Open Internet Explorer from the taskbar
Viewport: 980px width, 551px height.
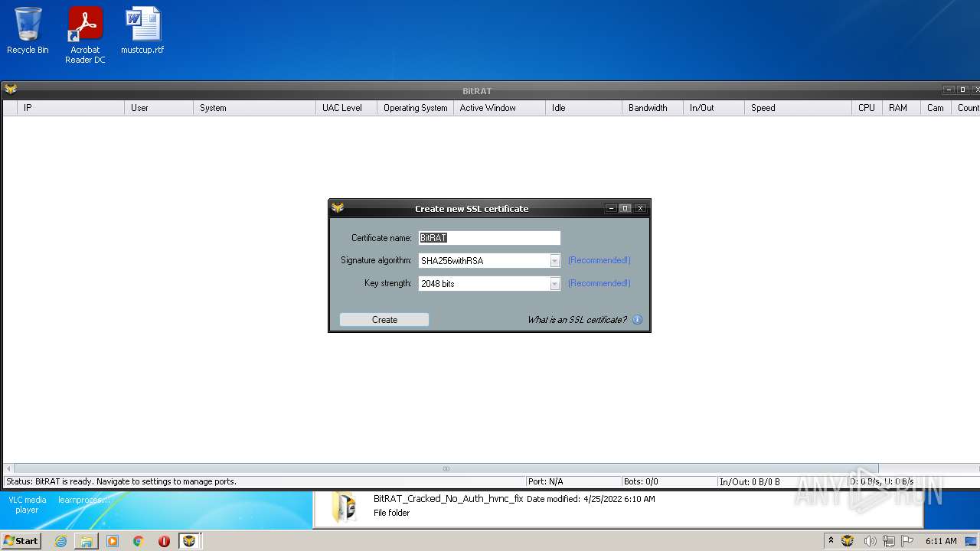pos(60,541)
